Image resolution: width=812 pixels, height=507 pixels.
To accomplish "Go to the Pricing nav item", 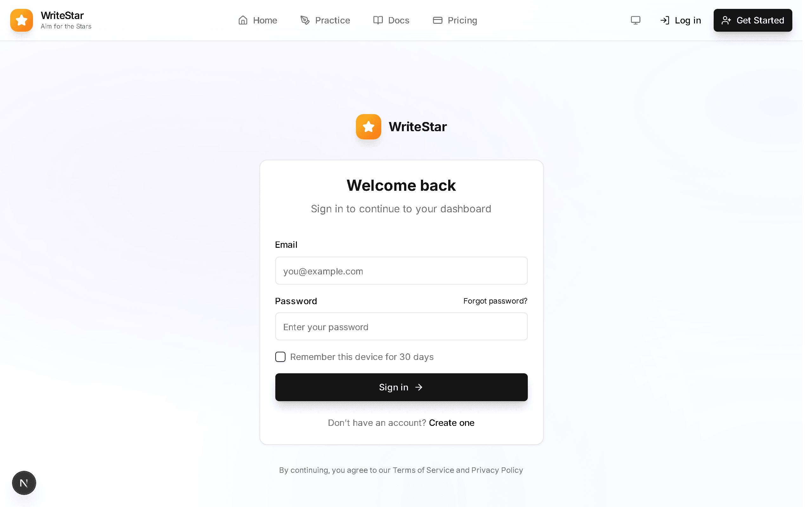I will click(455, 20).
